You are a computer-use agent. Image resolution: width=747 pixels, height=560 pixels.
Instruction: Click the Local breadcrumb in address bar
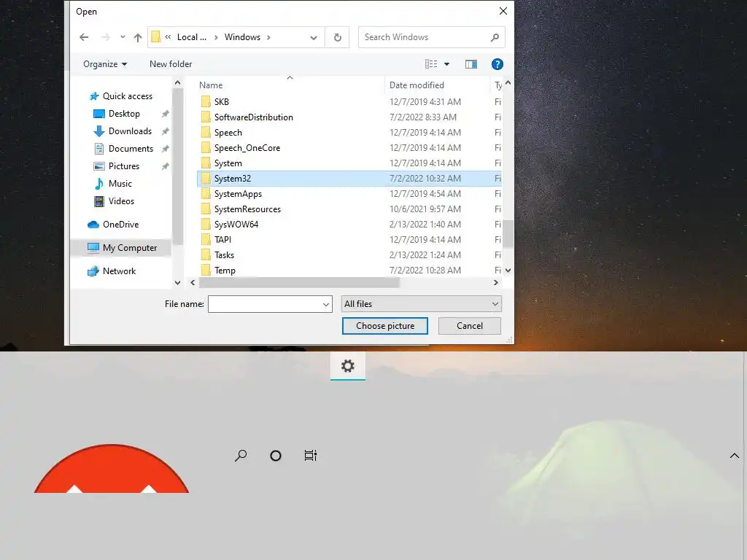[192, 37]
